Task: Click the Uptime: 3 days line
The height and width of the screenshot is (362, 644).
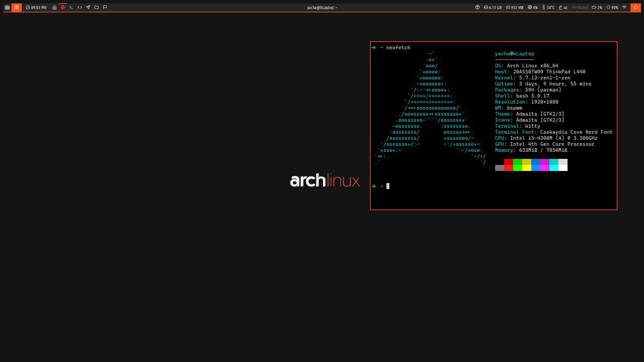Action: click(543, 84)
